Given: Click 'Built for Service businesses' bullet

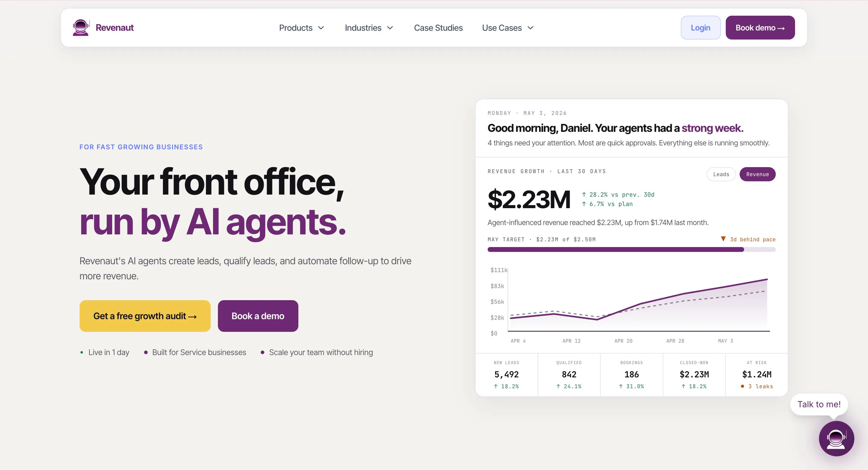Looking at the screenshot, I should pos(195,352).
